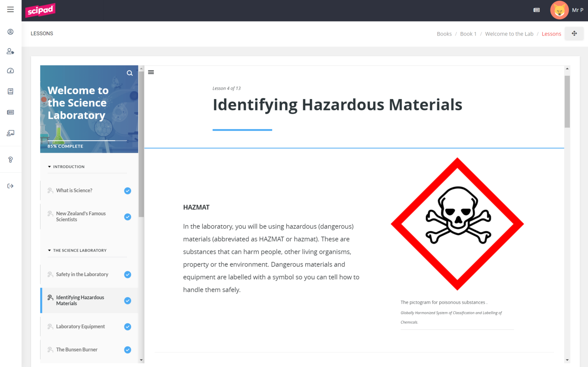
Task: Navigate to Welcome to the Lab breadcrumb
Action: point(509,34)
